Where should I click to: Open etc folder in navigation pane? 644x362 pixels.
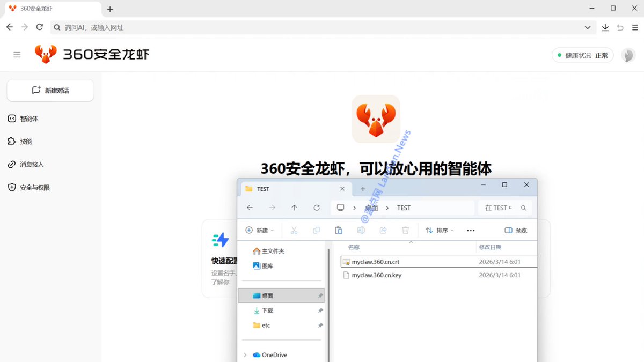(x=261, y=325)
